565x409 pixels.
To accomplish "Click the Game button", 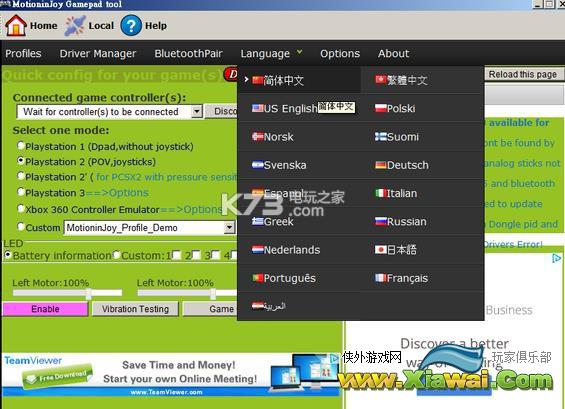I will [210, 309].
